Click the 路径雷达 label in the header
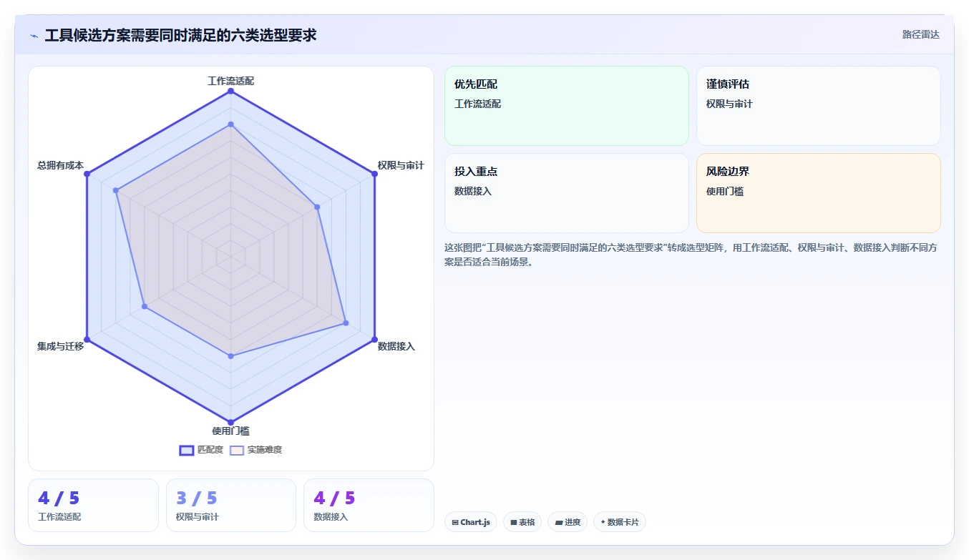 tap(920, 34)
